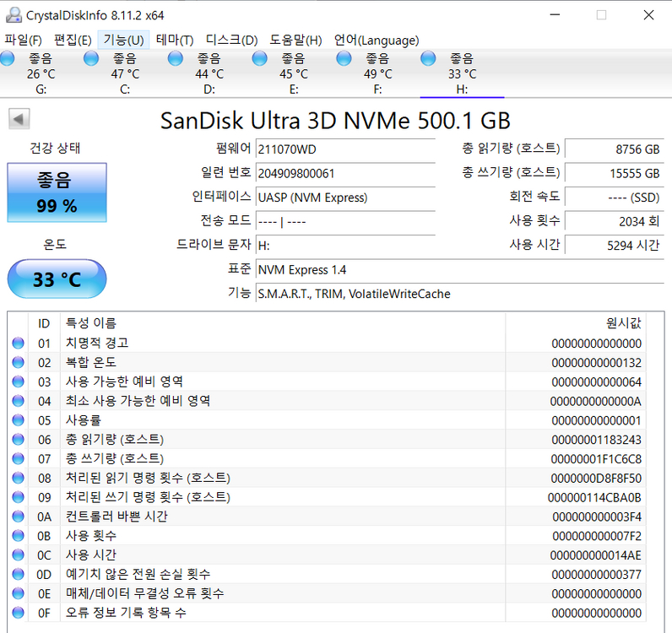The image size is (672, 633).
Task: Select drive E: status orb
Action: (x=260, y=58)
